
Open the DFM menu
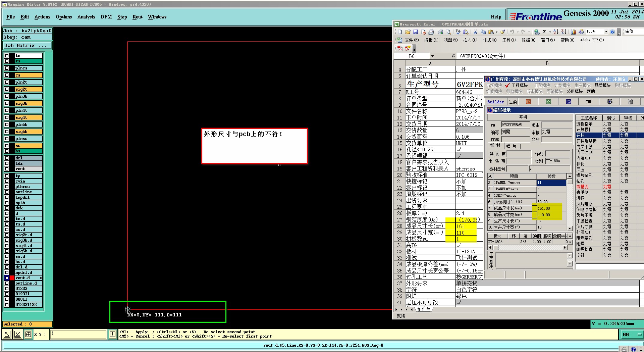click(x=106, y=17)
